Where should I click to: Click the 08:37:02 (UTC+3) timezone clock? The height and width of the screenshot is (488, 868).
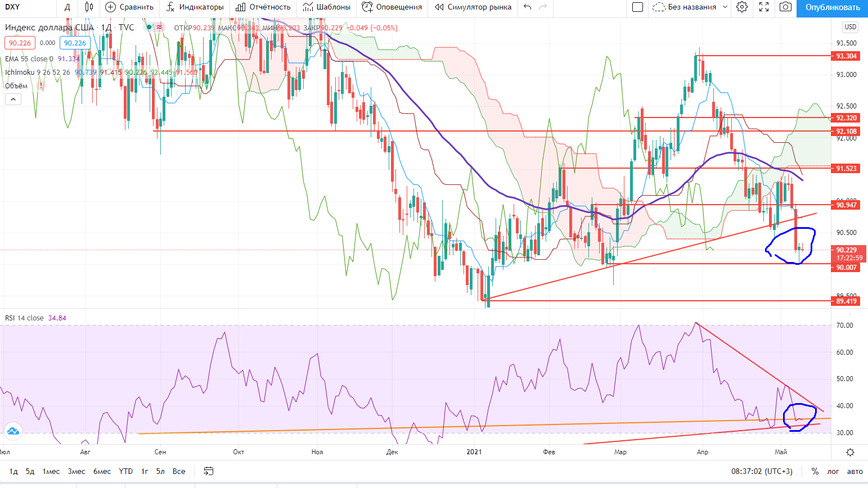click(x=762, y=471)
